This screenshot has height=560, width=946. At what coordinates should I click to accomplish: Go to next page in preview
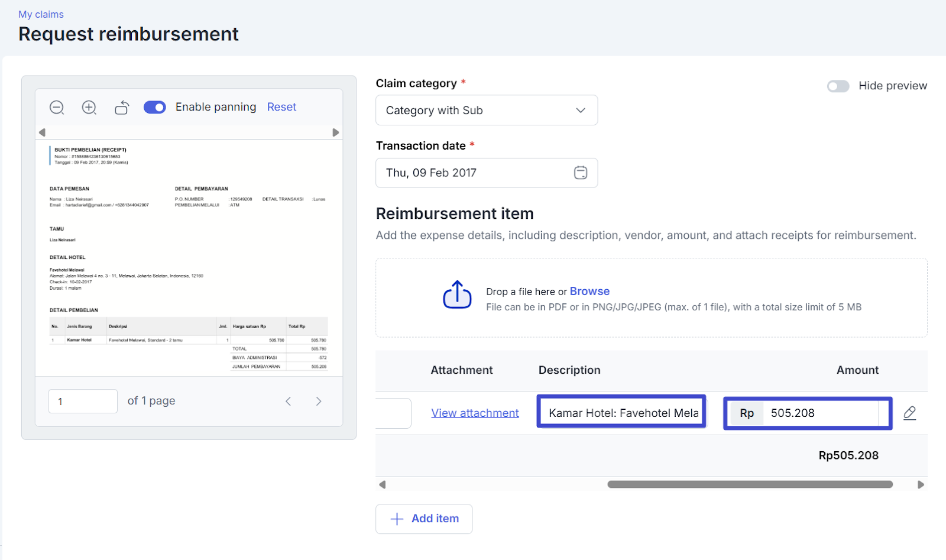(319, 401)
